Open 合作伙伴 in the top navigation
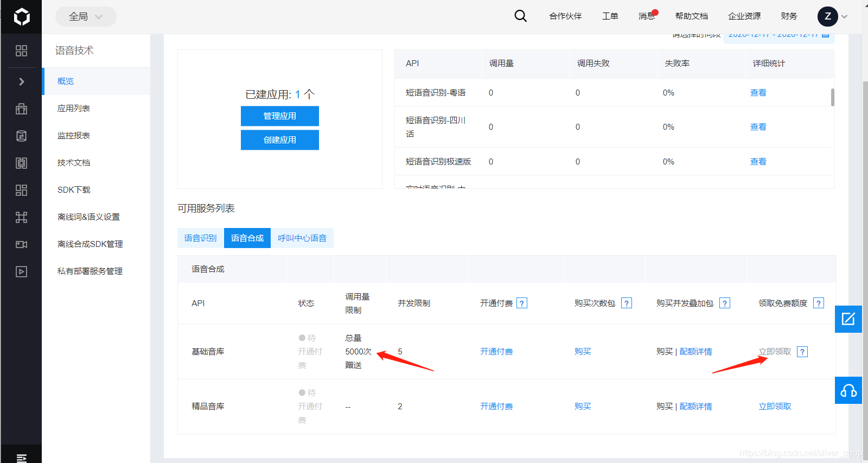Viewport: 868px width, 463px height. coord(565,16)
